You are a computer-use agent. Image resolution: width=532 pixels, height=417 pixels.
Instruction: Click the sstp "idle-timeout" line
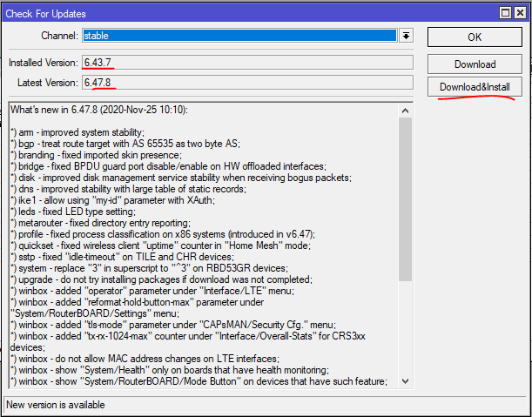(122, 257)
